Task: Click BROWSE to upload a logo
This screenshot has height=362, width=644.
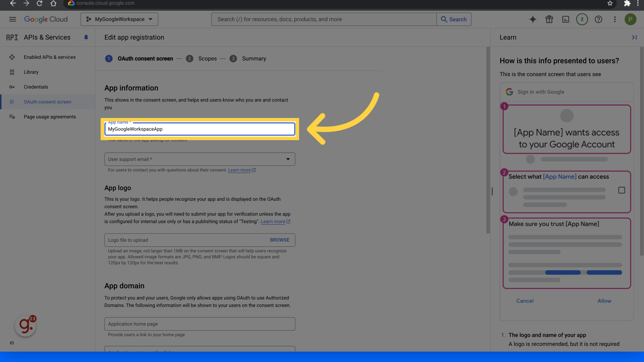Action: (x=280, y=240)
